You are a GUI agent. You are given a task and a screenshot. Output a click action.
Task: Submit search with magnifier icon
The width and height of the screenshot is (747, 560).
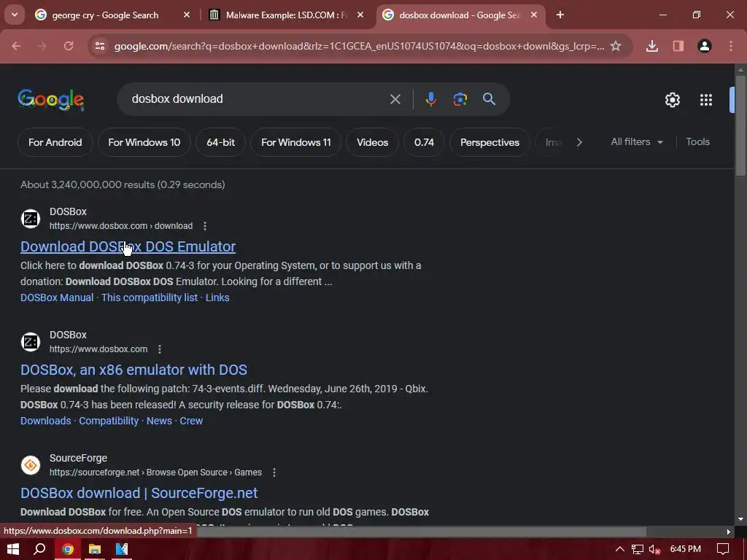489,99
